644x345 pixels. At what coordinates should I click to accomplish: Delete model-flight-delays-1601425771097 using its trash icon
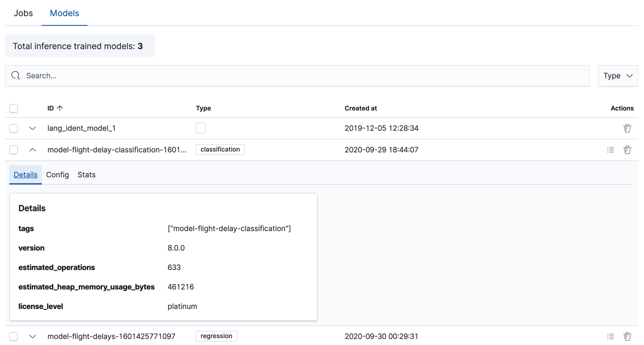627,336
